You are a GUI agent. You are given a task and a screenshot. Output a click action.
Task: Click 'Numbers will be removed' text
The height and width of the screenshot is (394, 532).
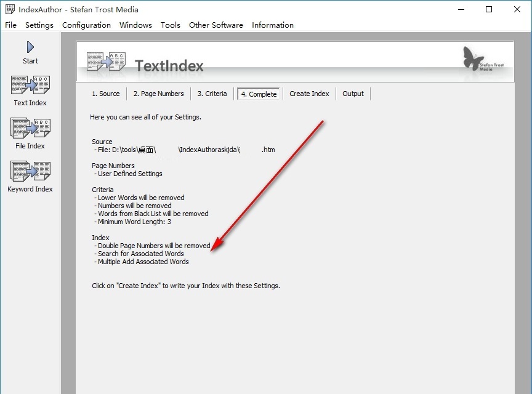pos(133,206)
